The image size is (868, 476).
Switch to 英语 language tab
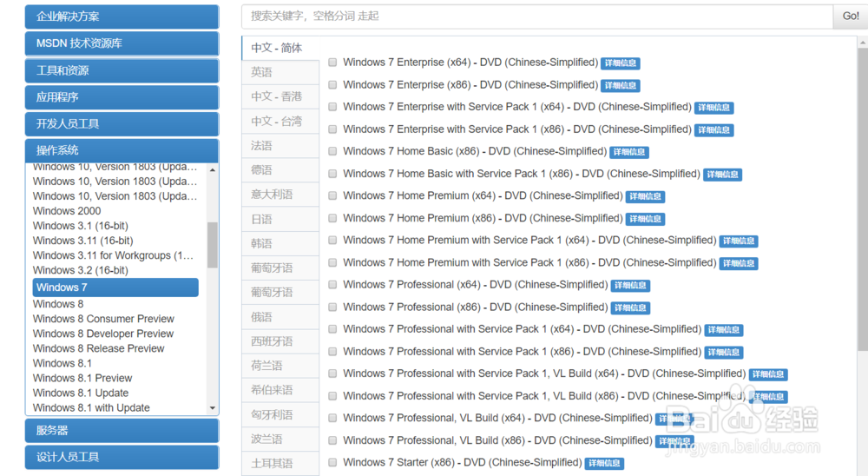click(280, 72)
